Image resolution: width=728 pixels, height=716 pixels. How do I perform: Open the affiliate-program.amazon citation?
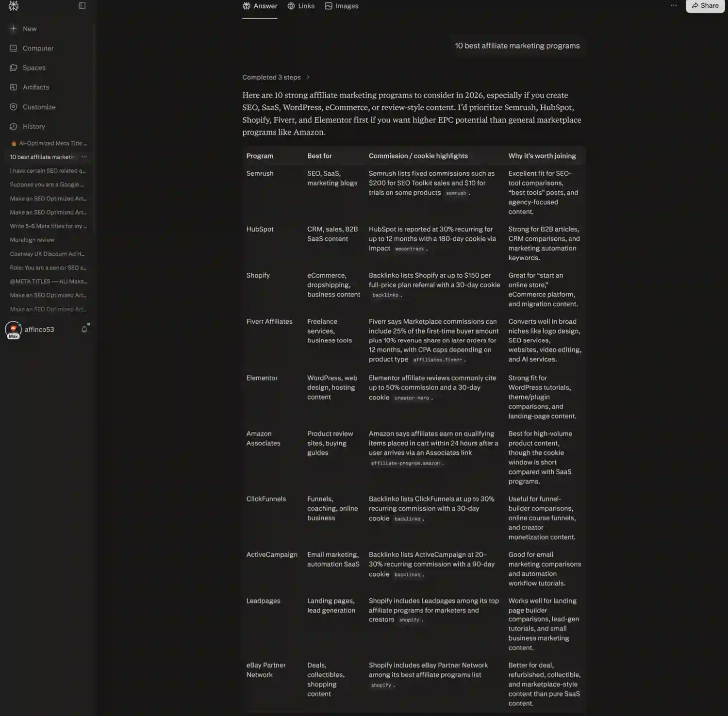[405, 464]
